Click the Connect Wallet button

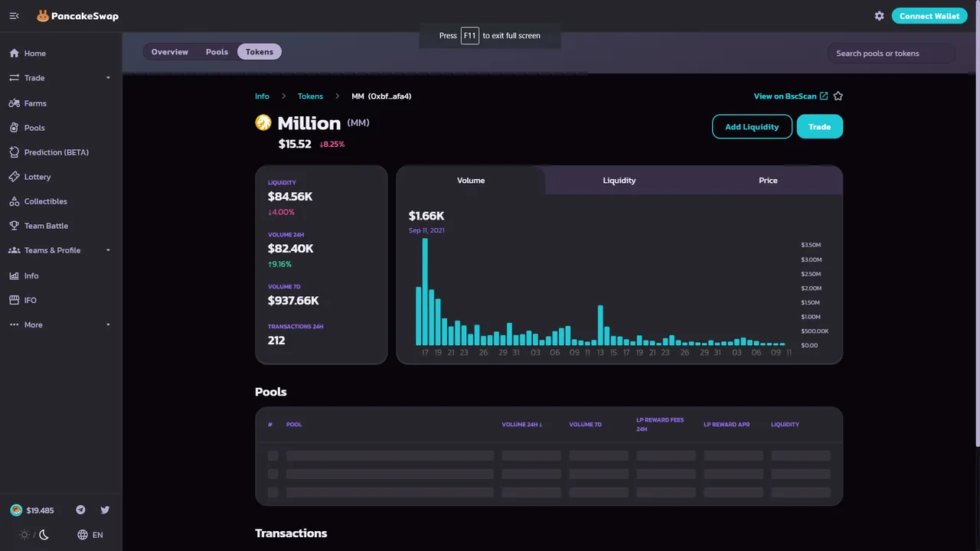(929, 16)
